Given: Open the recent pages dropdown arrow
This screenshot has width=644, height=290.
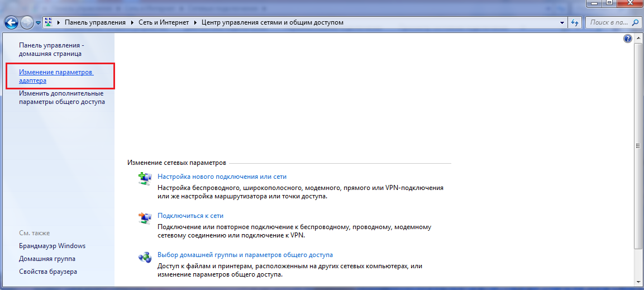Looking at the screenshot, I should pyautogui.click(x=38, y=23).
